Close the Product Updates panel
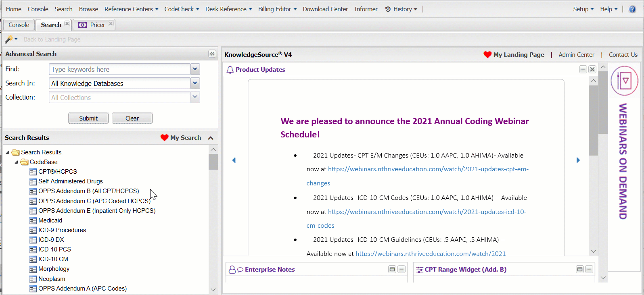The width and height of the screenshot is (644, 295). coord(592,69)
